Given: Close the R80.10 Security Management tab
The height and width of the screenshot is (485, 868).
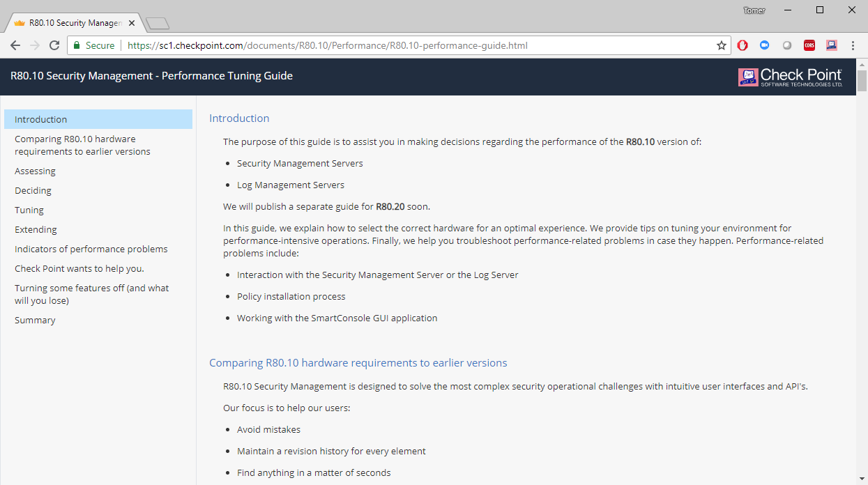Looking at the screenshot, I should tap(132, 23).
